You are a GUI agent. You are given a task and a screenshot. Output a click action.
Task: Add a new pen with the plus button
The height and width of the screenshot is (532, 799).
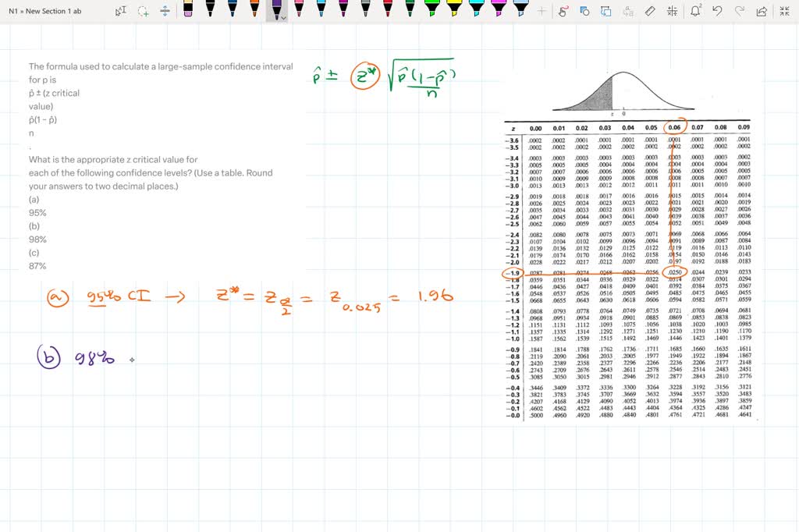(540, 11)
